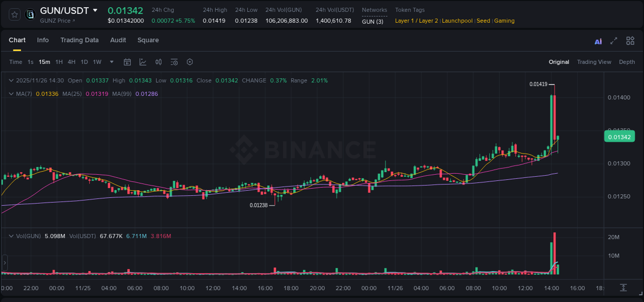This screenshot has height=302, width=644.
Task: Collapse the OHLC info row
Action: point(11,80)
